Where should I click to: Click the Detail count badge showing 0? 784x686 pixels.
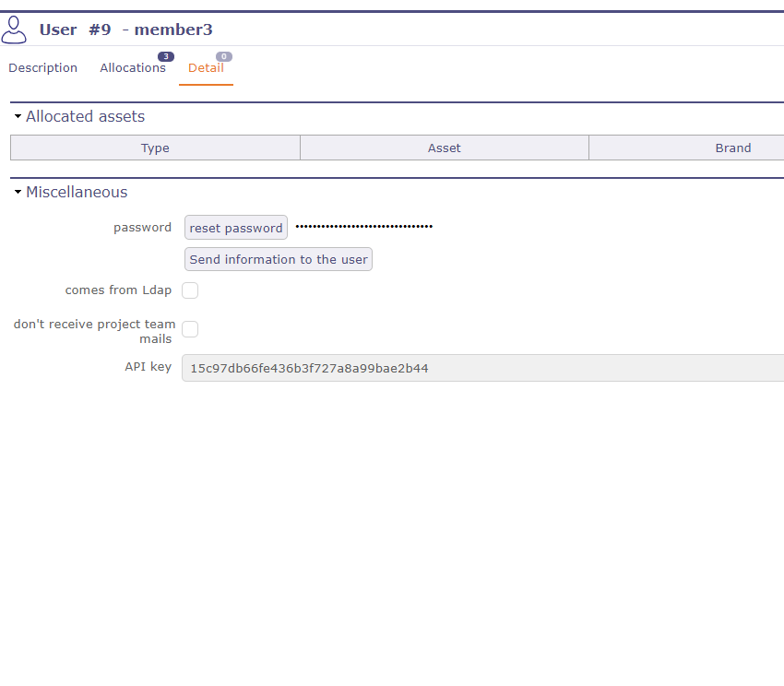[x=224, y=56]
